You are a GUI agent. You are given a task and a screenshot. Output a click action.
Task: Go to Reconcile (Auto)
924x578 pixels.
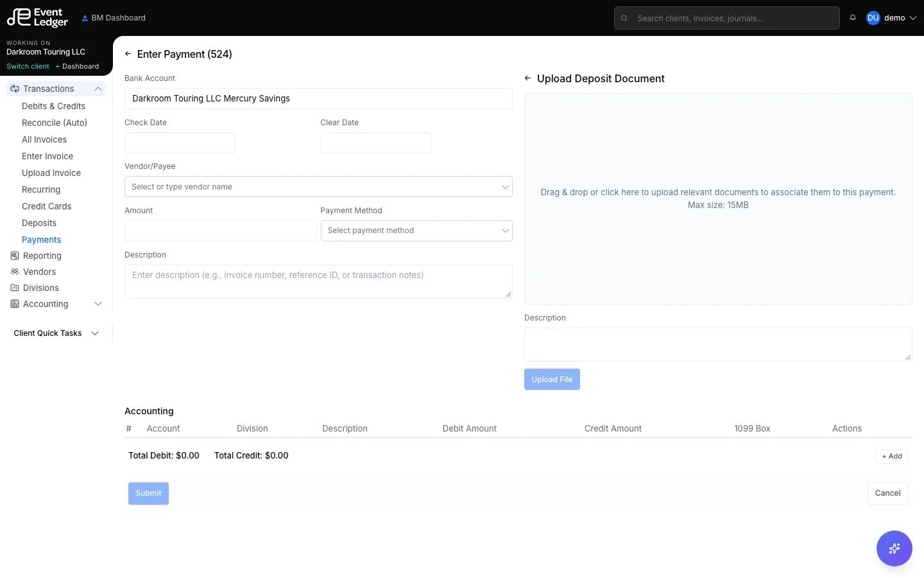55,123
